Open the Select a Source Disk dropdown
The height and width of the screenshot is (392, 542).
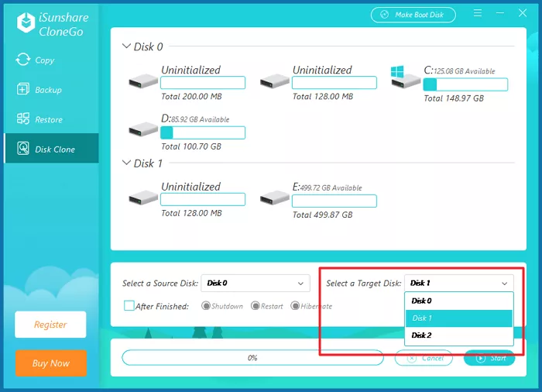coord(256,283)
